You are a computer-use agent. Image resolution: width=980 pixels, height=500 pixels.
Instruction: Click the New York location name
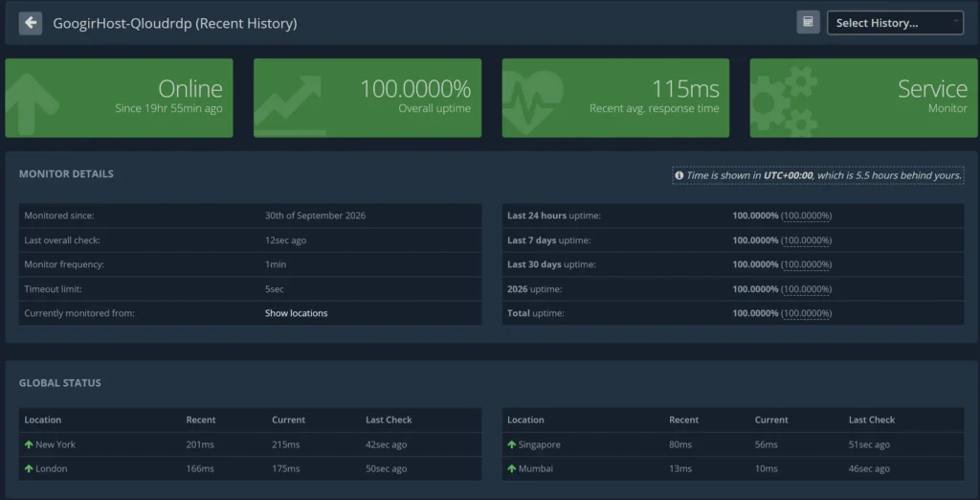(x=56, y=444)
